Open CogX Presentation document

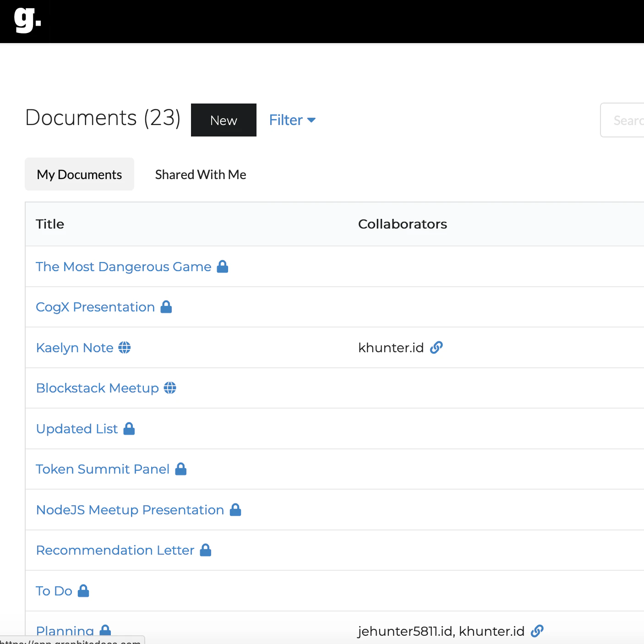95,307
